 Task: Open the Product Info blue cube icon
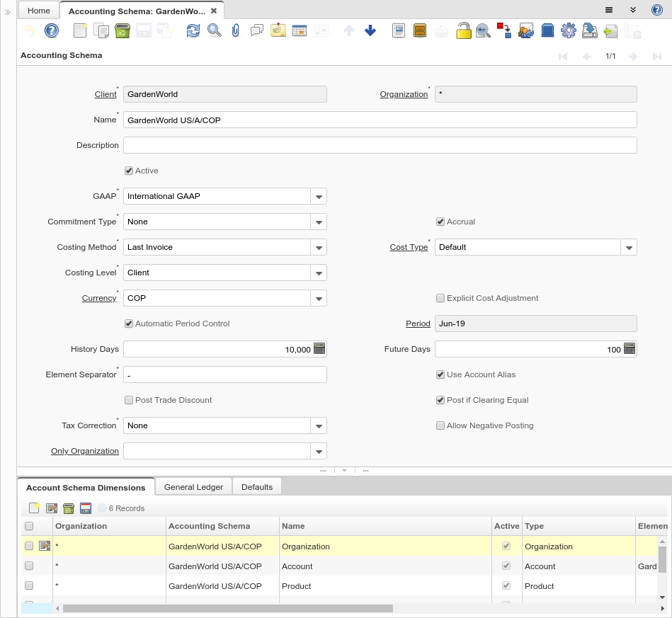(x=547, y=30)
